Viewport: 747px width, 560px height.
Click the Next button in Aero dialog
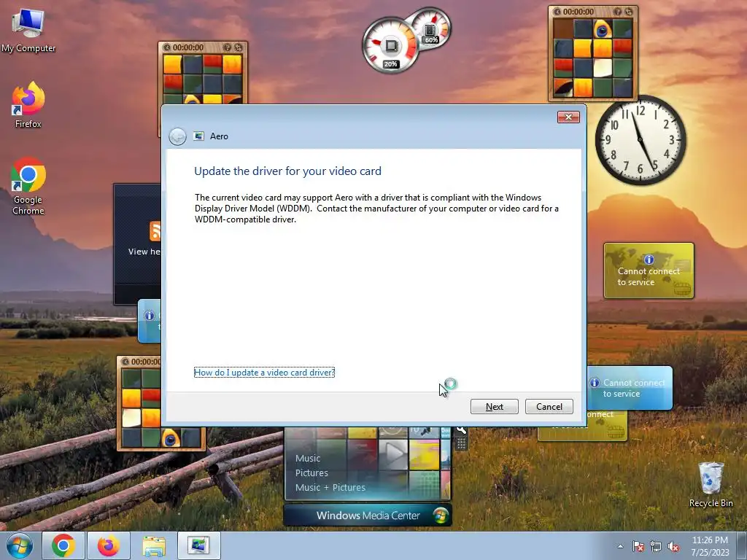(x=494, y=407)
